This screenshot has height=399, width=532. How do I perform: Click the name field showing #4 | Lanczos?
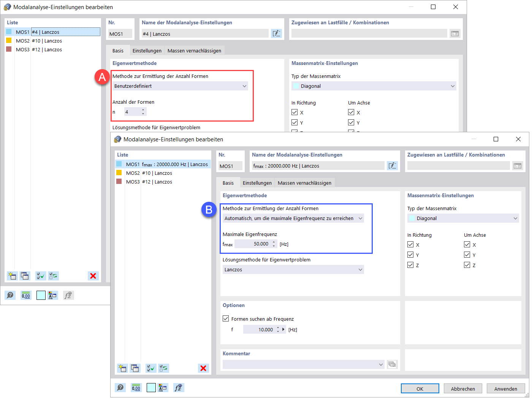pos(205,33)
